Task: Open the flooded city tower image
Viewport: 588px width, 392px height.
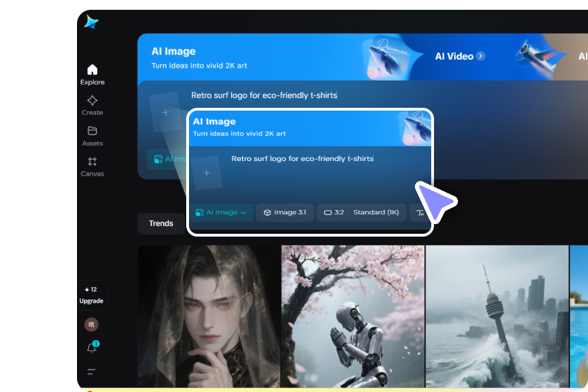Action: [x=497, y=316]
